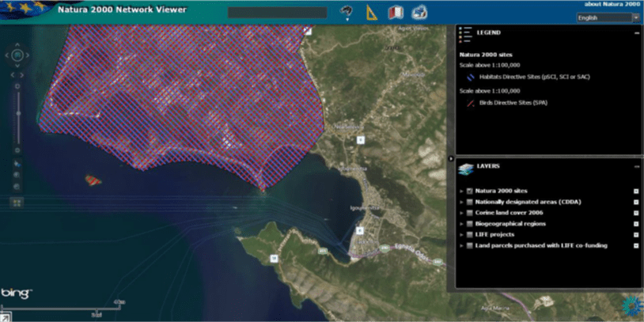Click the search input field in header

pos(277,13)
